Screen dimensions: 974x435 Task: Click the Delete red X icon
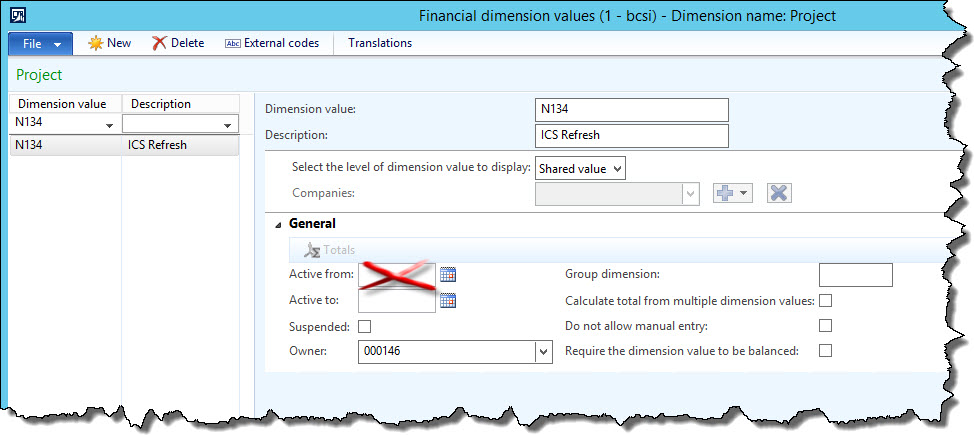point(160,43)
